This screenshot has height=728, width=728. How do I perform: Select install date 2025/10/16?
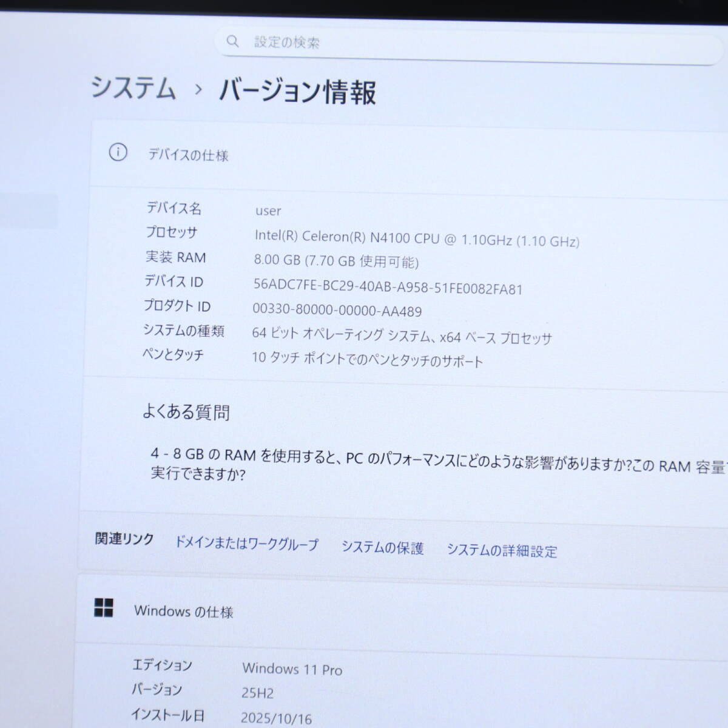(276, 718)
